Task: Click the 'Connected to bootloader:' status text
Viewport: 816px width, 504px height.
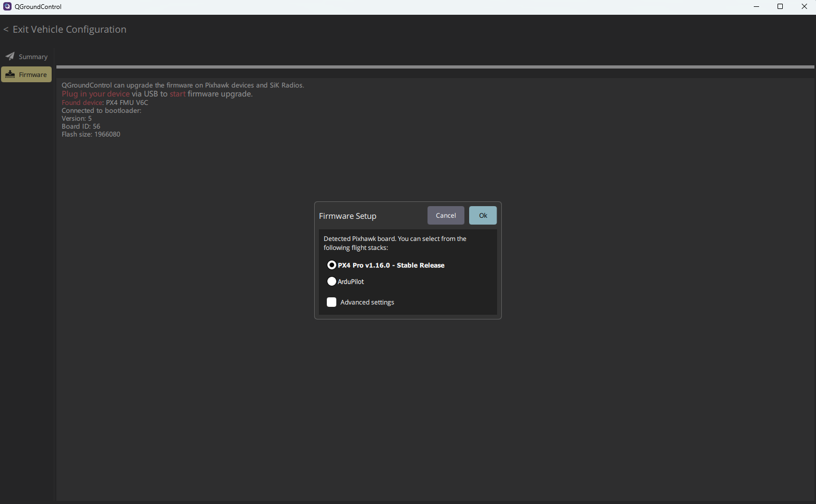Action: [x=101, y=111]
